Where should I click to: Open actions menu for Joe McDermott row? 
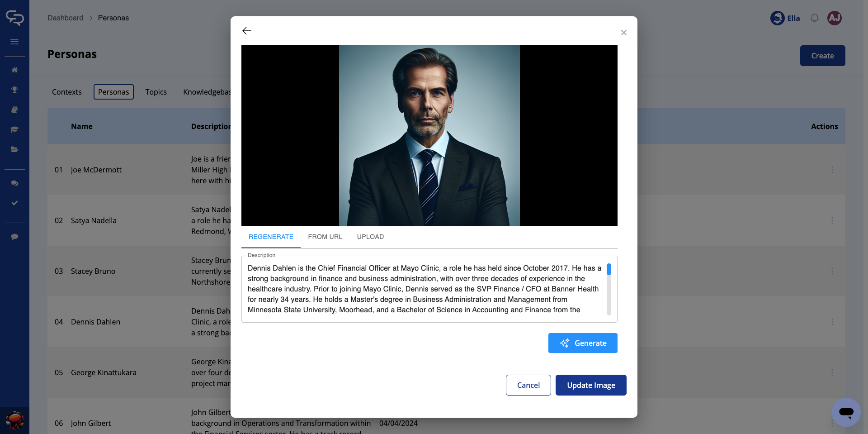pos(832,170)
